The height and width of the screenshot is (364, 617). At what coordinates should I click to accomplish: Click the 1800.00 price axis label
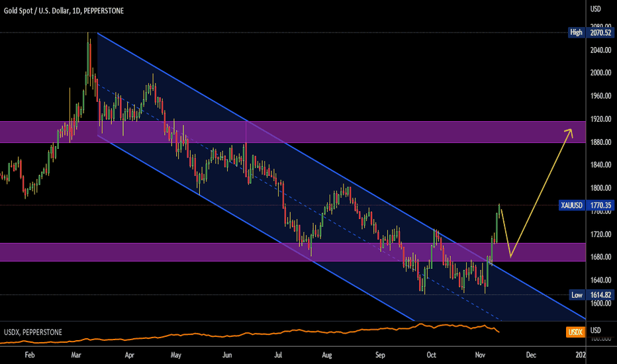click(x=601, y=188)
